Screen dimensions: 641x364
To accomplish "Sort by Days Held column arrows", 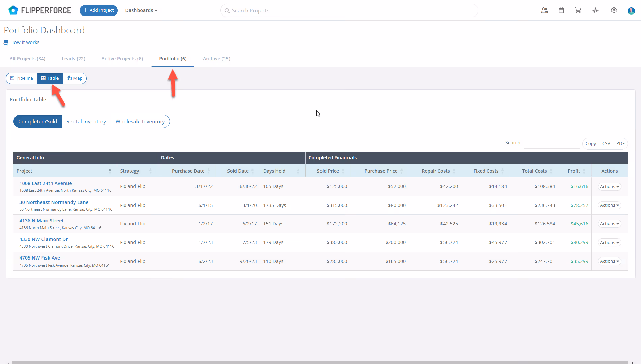I will 298,171.
